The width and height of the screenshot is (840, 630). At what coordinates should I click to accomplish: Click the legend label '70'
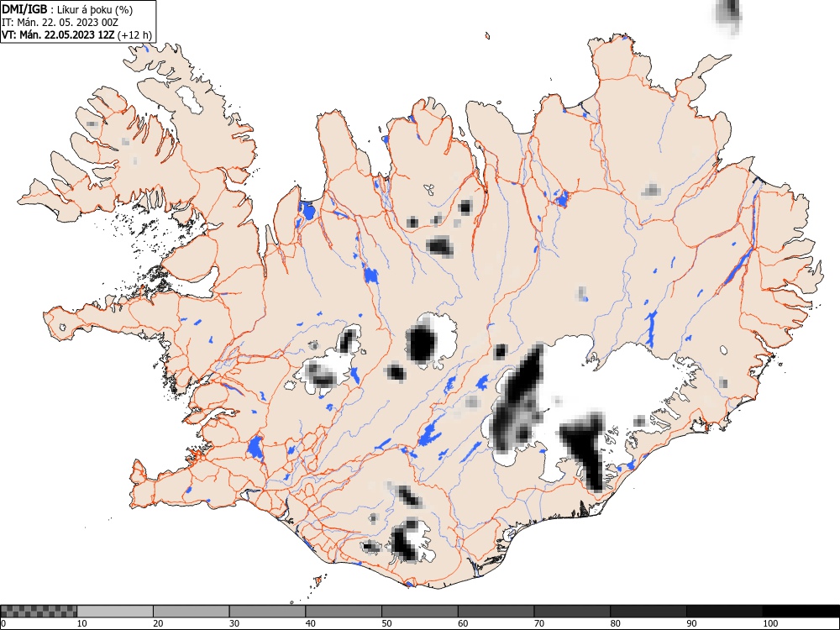point(538,623)
